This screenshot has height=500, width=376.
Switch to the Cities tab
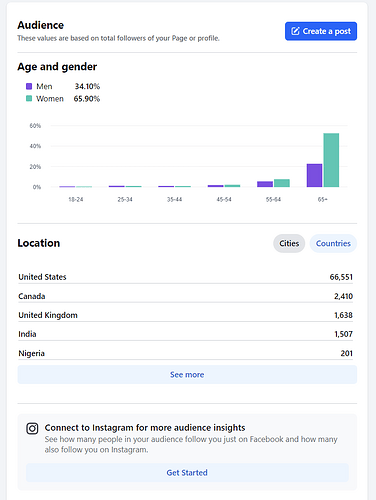tap(289, 244)
